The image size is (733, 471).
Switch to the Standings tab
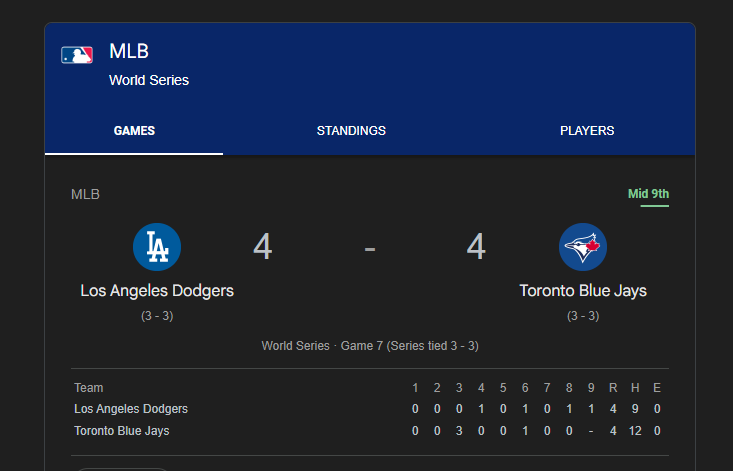pos(351,131)
